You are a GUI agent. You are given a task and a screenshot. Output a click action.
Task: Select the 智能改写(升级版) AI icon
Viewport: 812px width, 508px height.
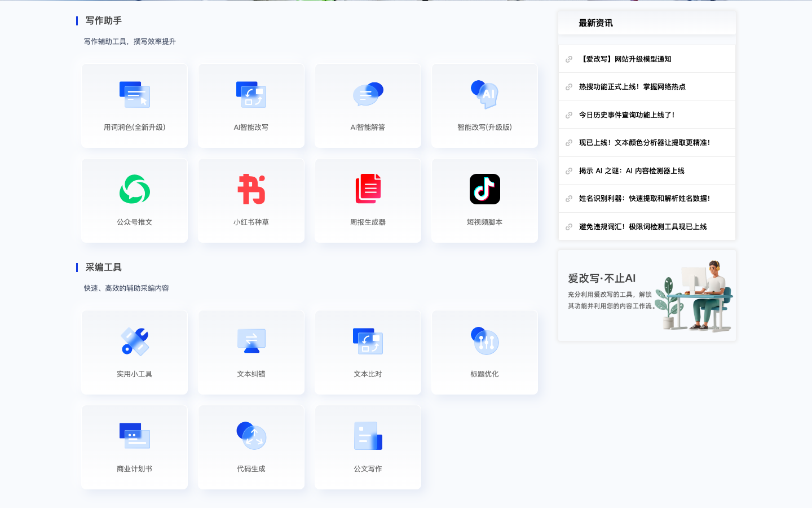coord(484,95)
